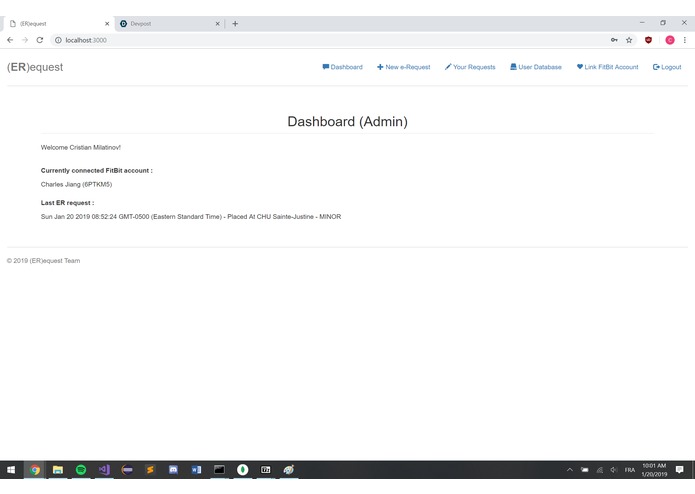Screen dimensions: 695x494
Task: Open Word from the taskbar
Action: [x=196, y=470]
